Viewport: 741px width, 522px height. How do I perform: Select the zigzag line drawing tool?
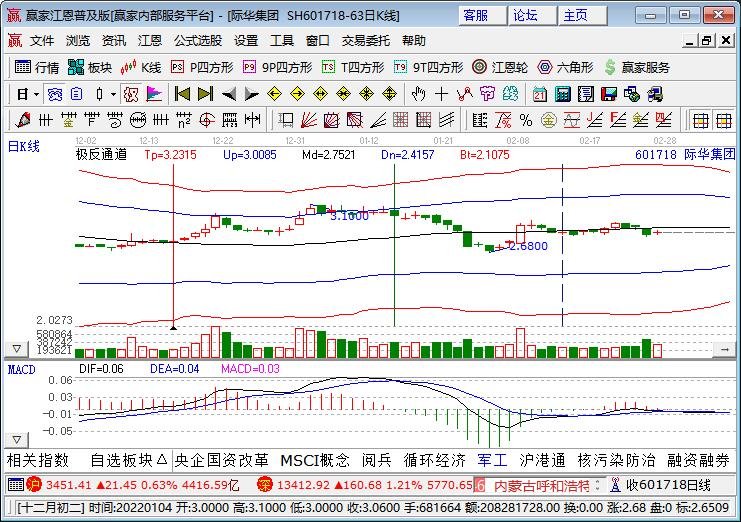coord(465,94)
